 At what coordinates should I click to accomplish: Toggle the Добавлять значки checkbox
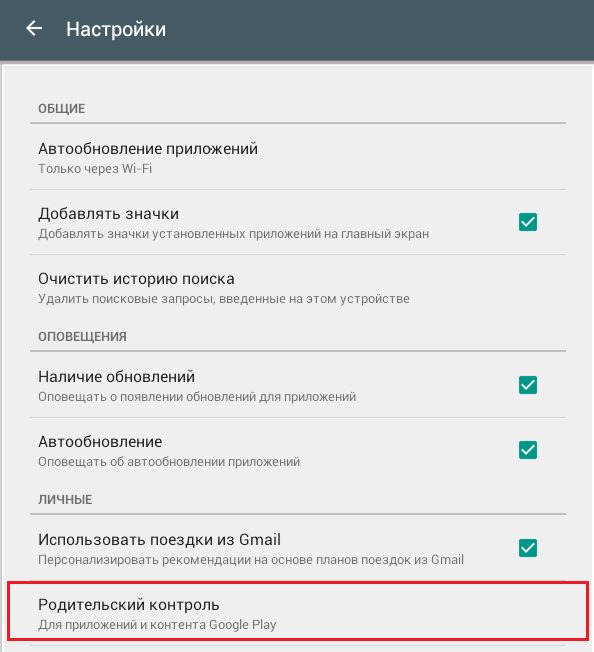point(527,222)
